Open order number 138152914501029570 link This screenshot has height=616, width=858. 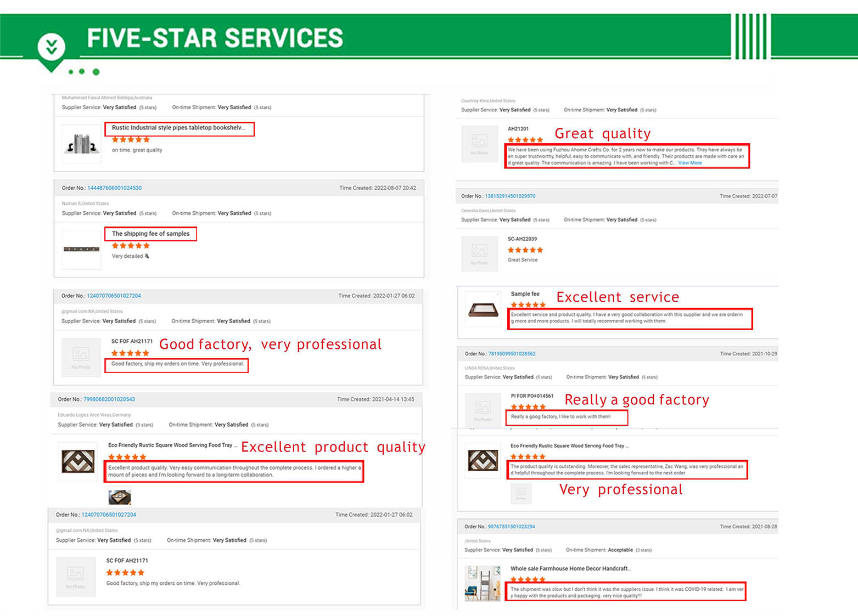point(510,196)
